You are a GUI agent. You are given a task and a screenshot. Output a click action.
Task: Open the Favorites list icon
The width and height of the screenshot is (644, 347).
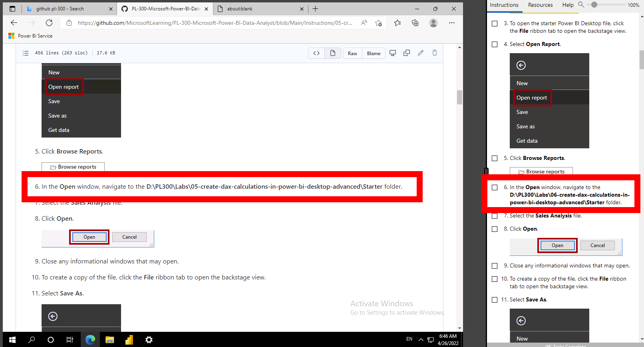[x=398, y=23]
